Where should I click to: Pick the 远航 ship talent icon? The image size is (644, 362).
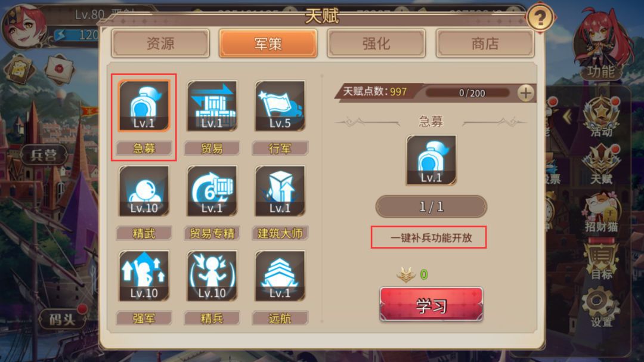(280, 276)
